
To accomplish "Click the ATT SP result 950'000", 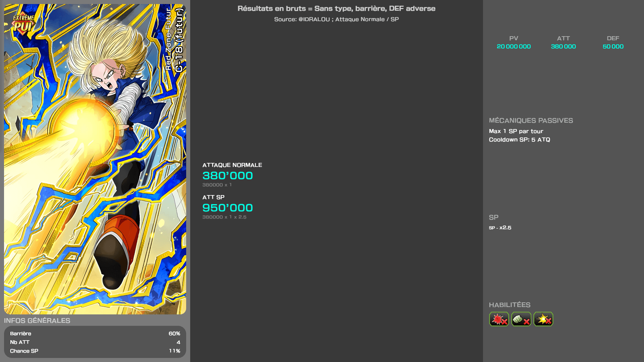I will [x=227, y=208].
